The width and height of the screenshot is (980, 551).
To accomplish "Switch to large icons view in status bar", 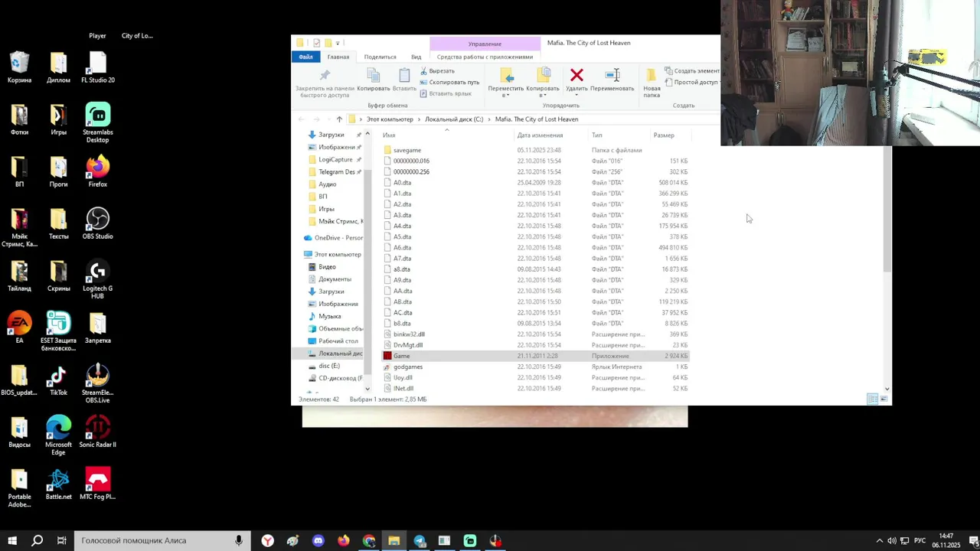I will 884,399.
